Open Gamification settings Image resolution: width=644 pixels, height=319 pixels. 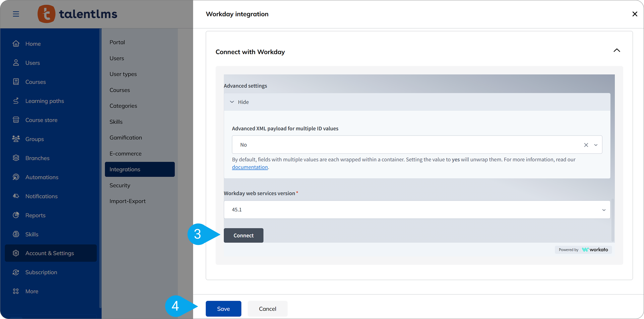pos(126,137)
